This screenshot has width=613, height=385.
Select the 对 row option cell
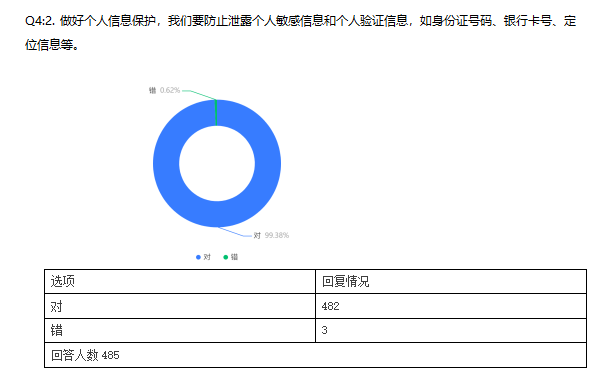pos(180,306)
